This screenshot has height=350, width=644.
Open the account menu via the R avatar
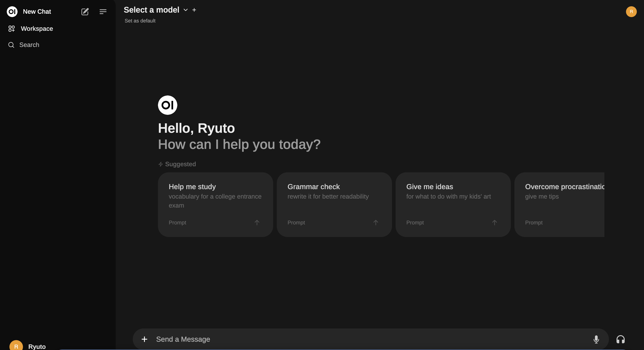[631, 11]
